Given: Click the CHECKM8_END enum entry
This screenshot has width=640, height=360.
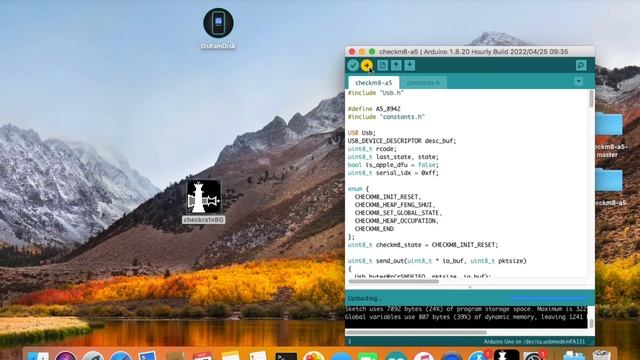Looking at the screenshot, I should (x=374, y=229).
